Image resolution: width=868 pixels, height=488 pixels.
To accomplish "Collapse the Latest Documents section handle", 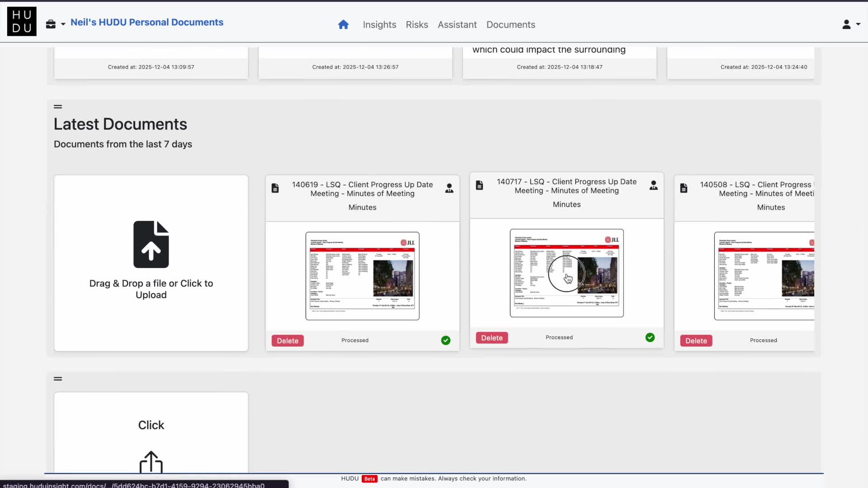I will 58,107.
